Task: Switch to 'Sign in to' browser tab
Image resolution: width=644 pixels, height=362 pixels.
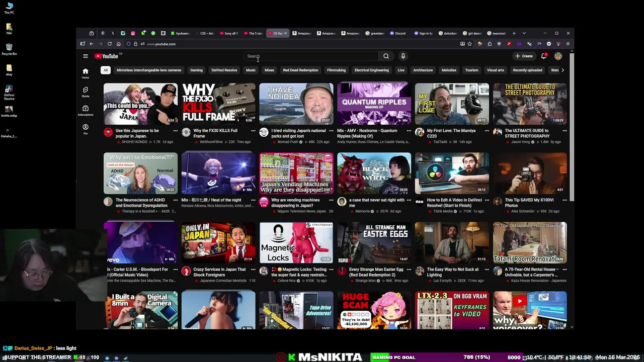Action: point(423,33)
